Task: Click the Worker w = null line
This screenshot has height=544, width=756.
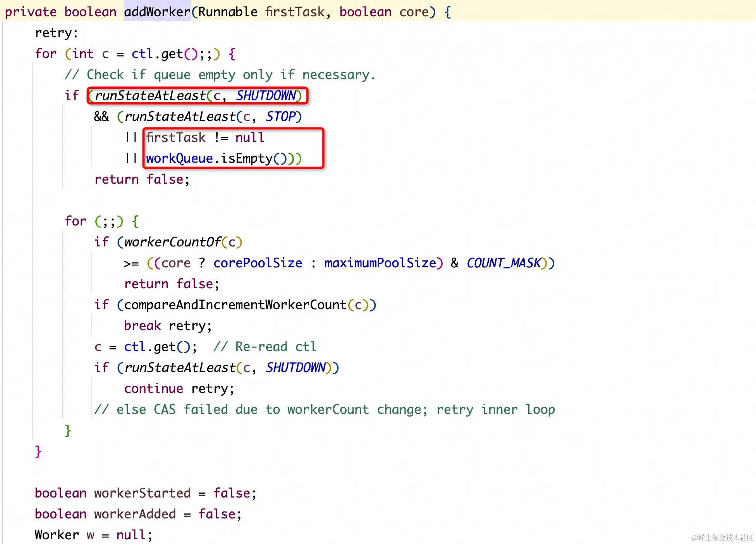Action: [x=93, y=535]
